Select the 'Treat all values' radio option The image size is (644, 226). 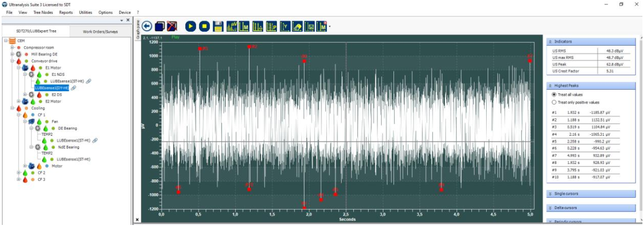pyautogui.click(x=554, y=94)
